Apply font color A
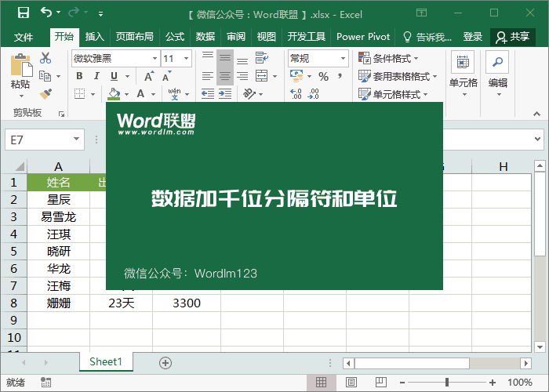 pos(140,94)
